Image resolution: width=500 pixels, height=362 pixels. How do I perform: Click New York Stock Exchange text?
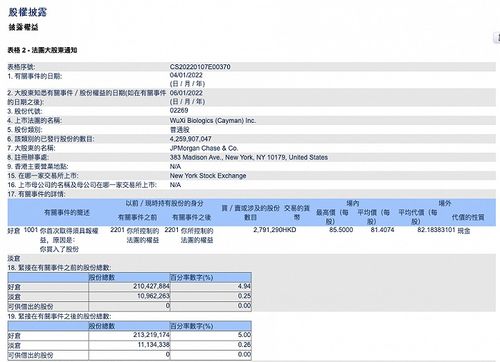click(208, 176)
